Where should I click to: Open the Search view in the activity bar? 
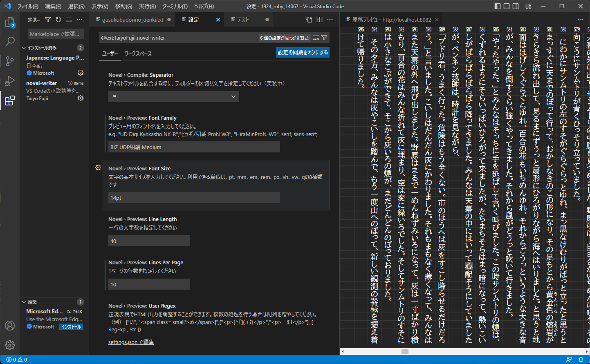tap(10, 42)
